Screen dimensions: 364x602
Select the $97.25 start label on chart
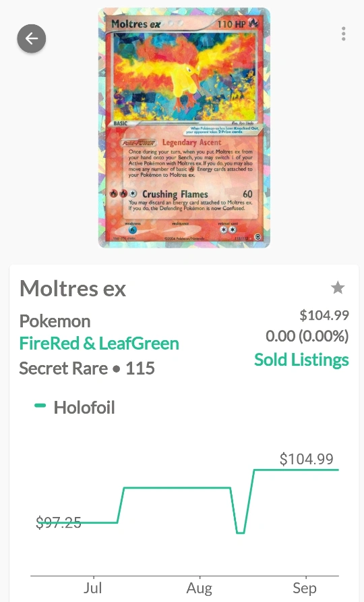pos(58,522)
